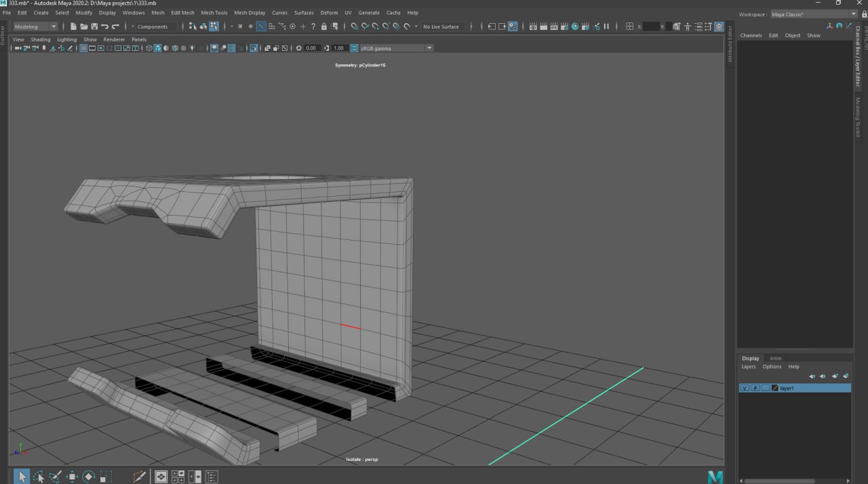
Task: Open a scene with the folder icon
Action: (84, 26)
